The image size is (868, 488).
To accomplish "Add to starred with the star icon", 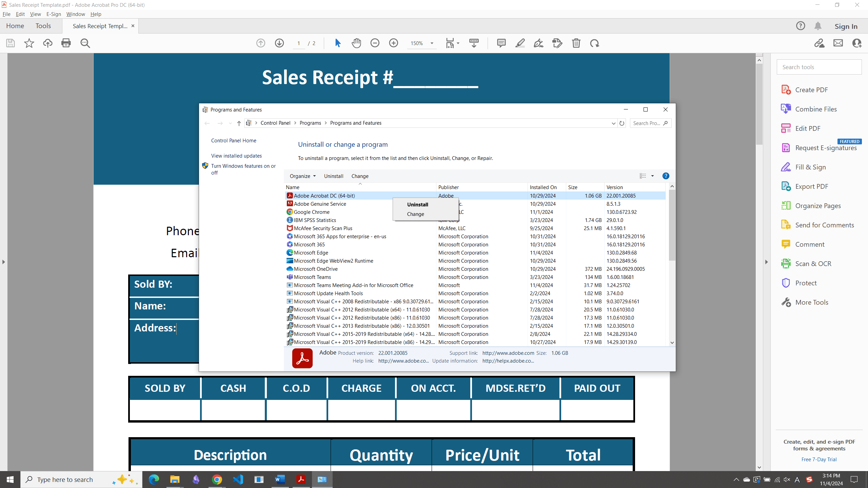I will tap(29, 43).
